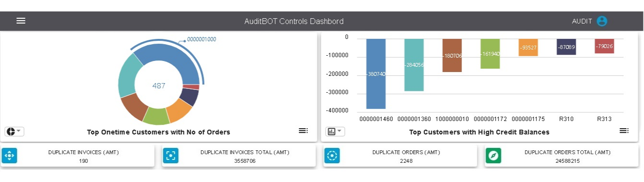Viewport: 644px width, 182px height.
Task: Click the dark navy R310 bar
Action: (x=566, y=47)
